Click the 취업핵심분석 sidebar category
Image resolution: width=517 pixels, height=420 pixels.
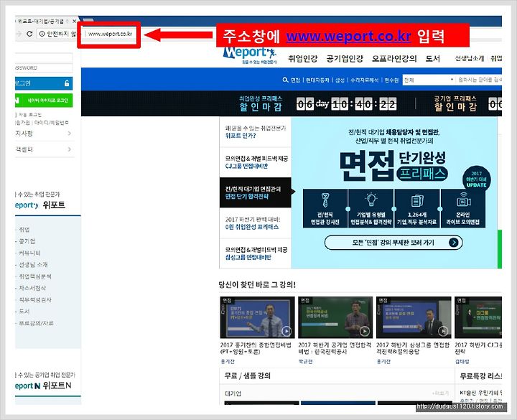35,276
